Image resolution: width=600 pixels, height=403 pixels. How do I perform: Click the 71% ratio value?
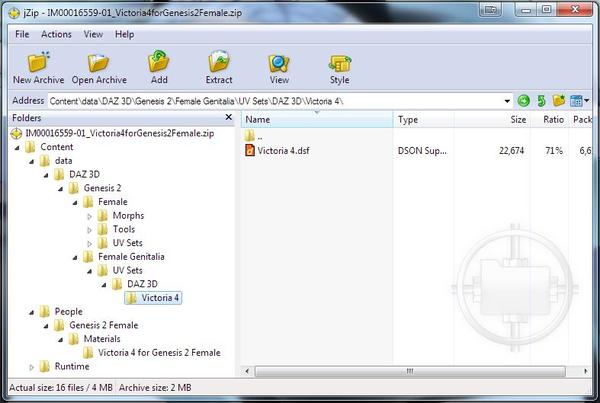554,151
